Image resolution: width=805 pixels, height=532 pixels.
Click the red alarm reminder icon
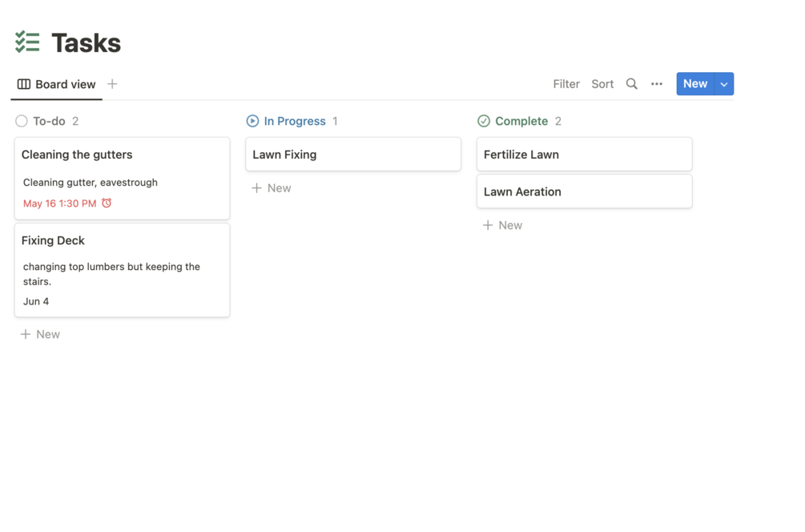107,204
